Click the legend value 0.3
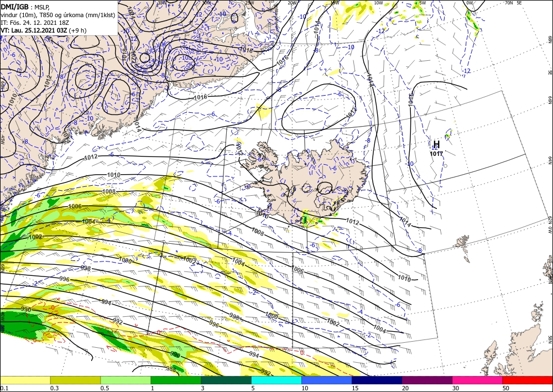Image resolution: width=553 pixels, height=392 pixels. (x=54, y=388)
